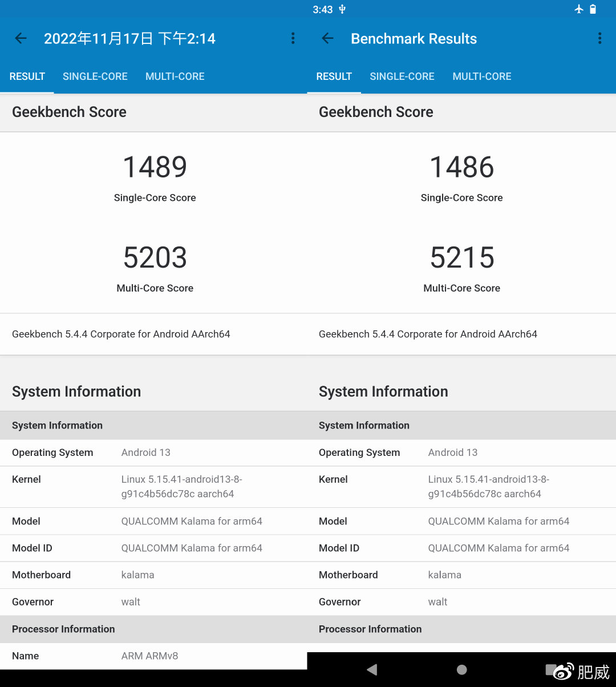The width and height of the screenshot is (616, 687).
Task: Tap back arrow in left panel header
Action: click(x=21, y=39)
